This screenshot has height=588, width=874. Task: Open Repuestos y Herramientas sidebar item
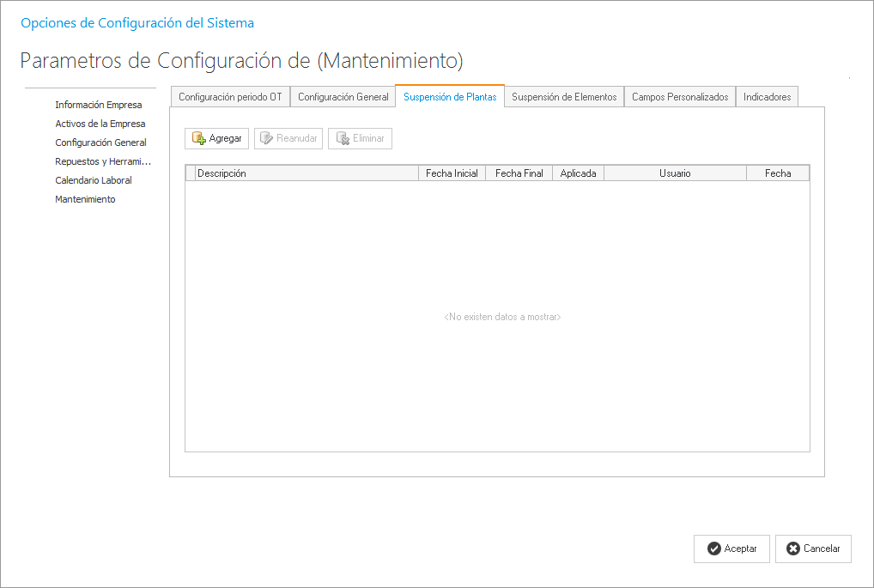(103, 161)
